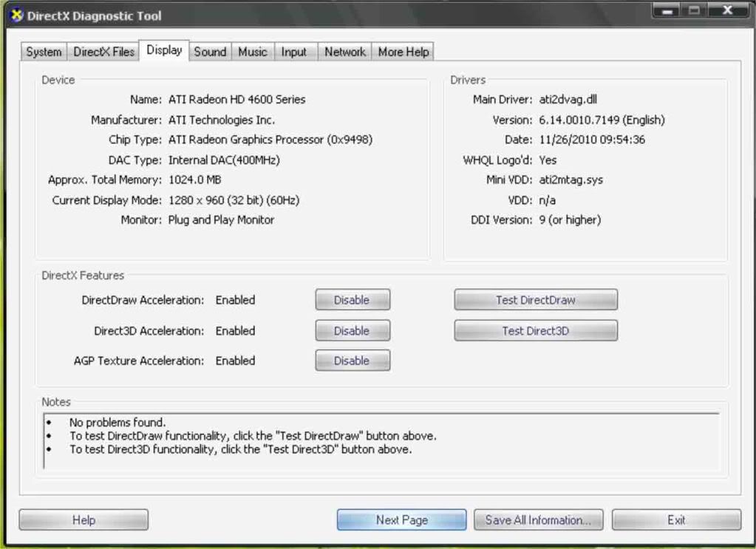
Task: Select manufacturer text ATI Technologies Inc.
Action: point(221,120)
